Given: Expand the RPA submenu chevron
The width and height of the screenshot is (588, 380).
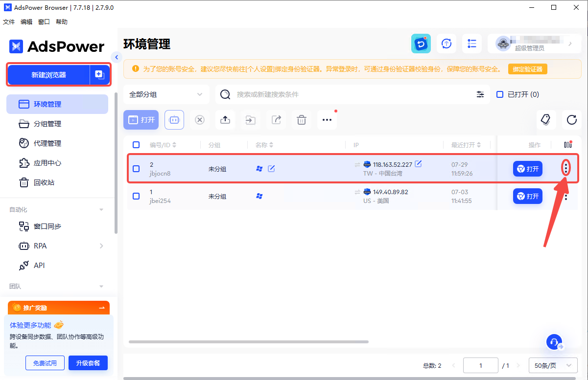Looking at the screenshot, I should tap(101, 246).
